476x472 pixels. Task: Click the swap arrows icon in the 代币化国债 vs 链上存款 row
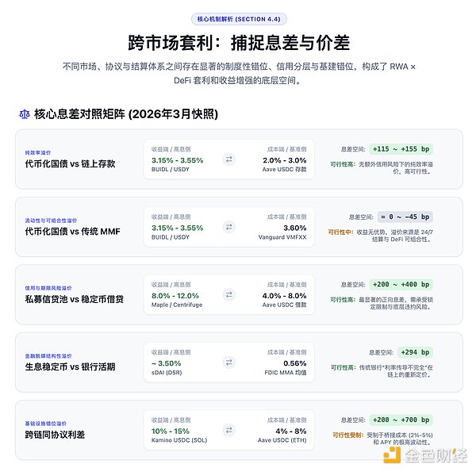coord(229,159)
